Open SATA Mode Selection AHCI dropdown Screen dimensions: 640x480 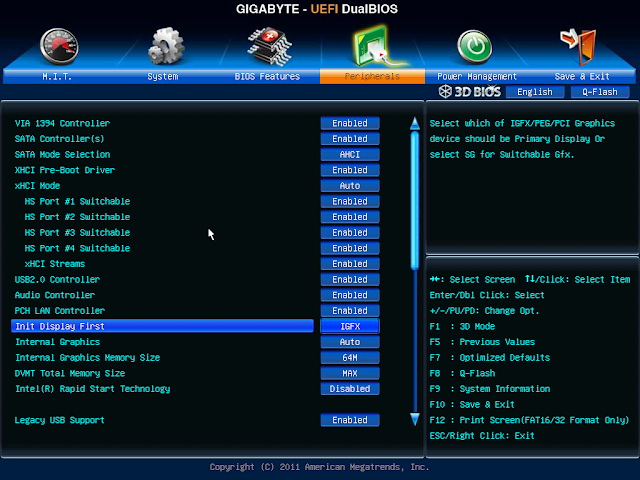[x=350, y=154]
